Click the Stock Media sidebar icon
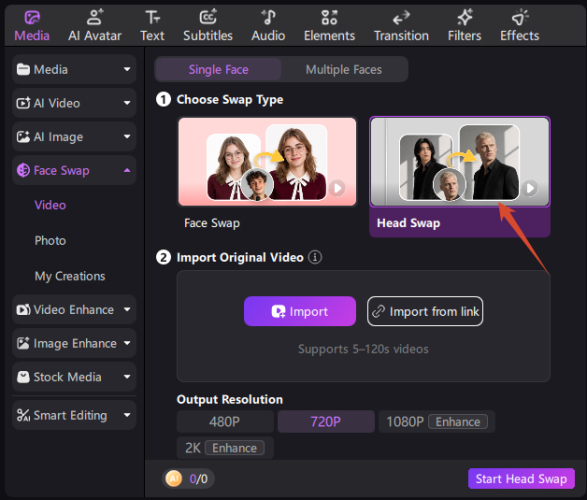Image resolution: width=587 pixels, height=500 pixels. (x=23, y=377)
